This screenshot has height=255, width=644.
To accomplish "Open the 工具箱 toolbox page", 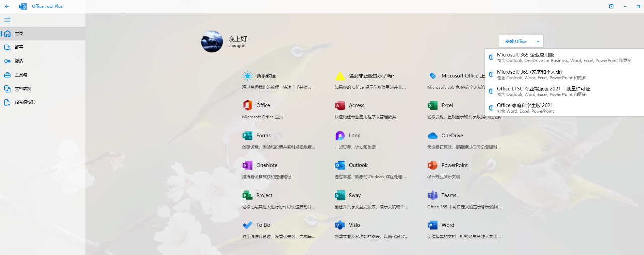I will click(42, 75).
